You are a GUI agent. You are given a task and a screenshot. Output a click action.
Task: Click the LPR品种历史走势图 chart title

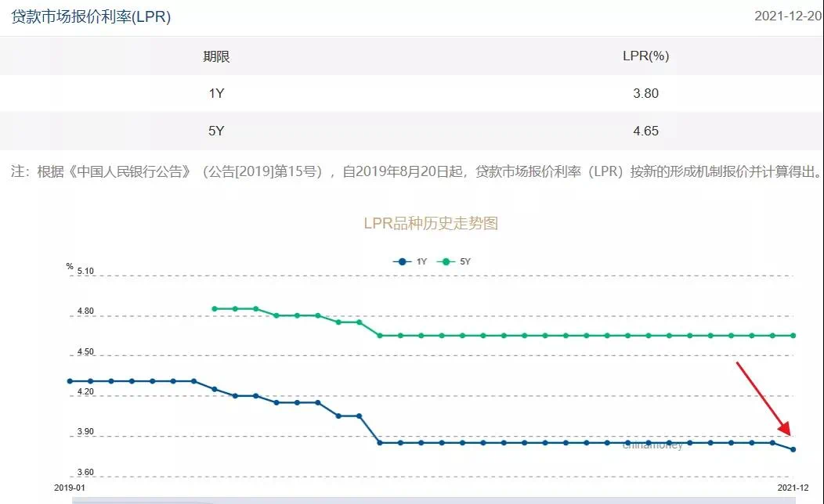pyautogui.click(x=431, y=223)
